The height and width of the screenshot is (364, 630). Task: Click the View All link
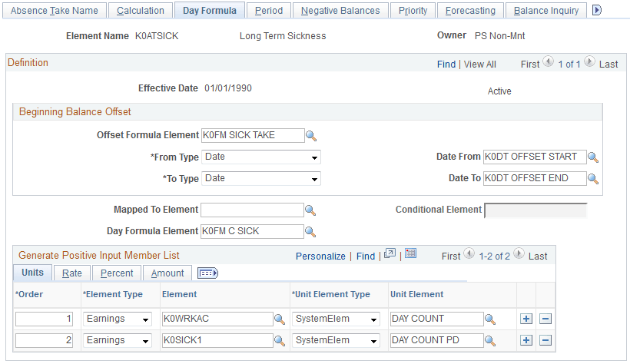480,65
